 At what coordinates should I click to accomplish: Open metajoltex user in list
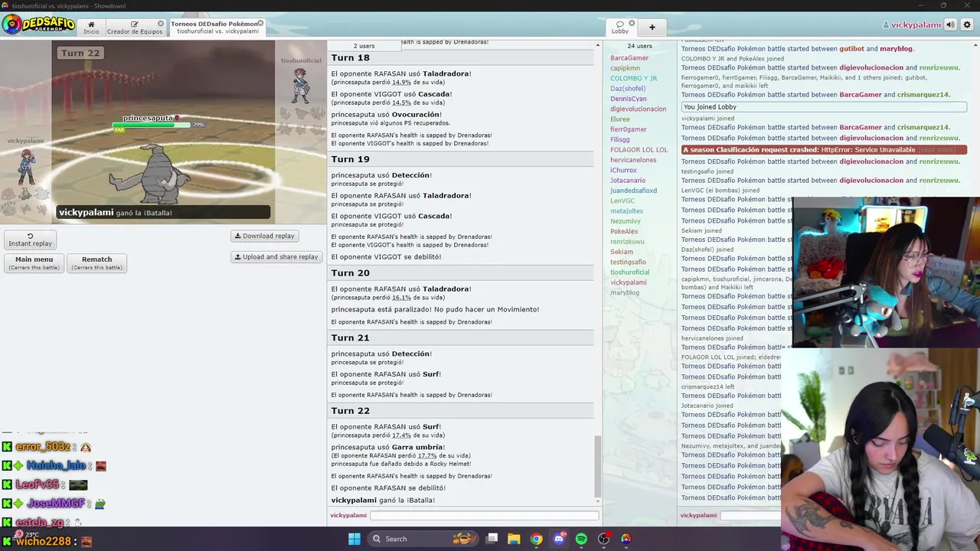(626, 211)
